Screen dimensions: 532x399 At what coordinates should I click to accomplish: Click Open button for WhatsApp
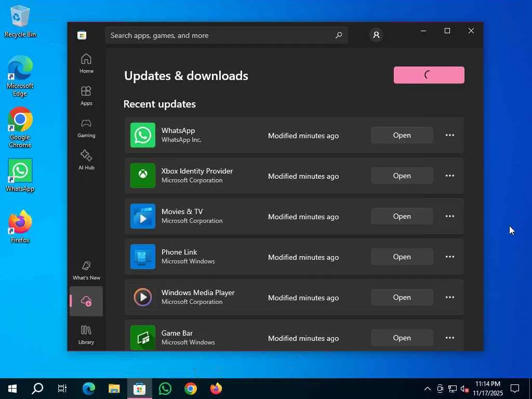click(x=402, y=135)
